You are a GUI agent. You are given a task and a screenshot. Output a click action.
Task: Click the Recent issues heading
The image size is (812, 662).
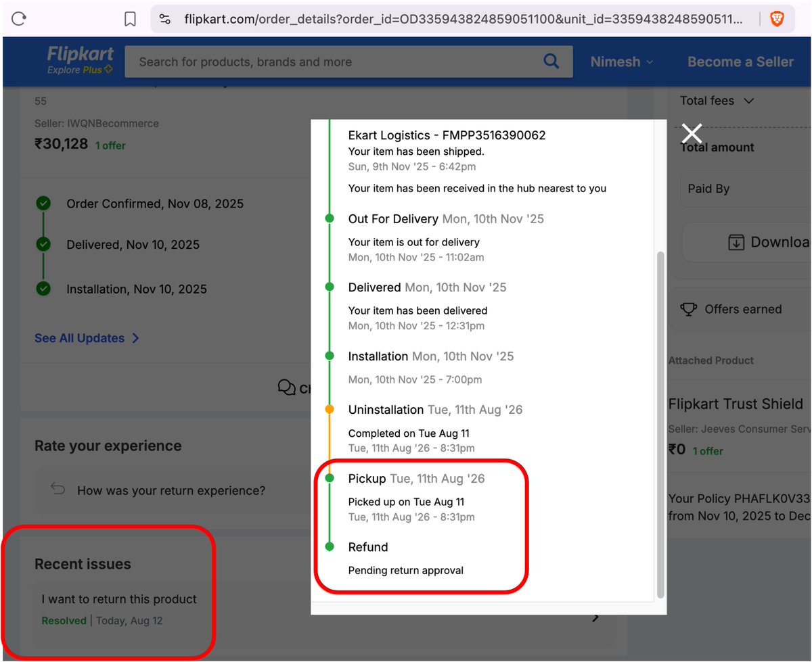pyautogui.click(x=83, y=564)
